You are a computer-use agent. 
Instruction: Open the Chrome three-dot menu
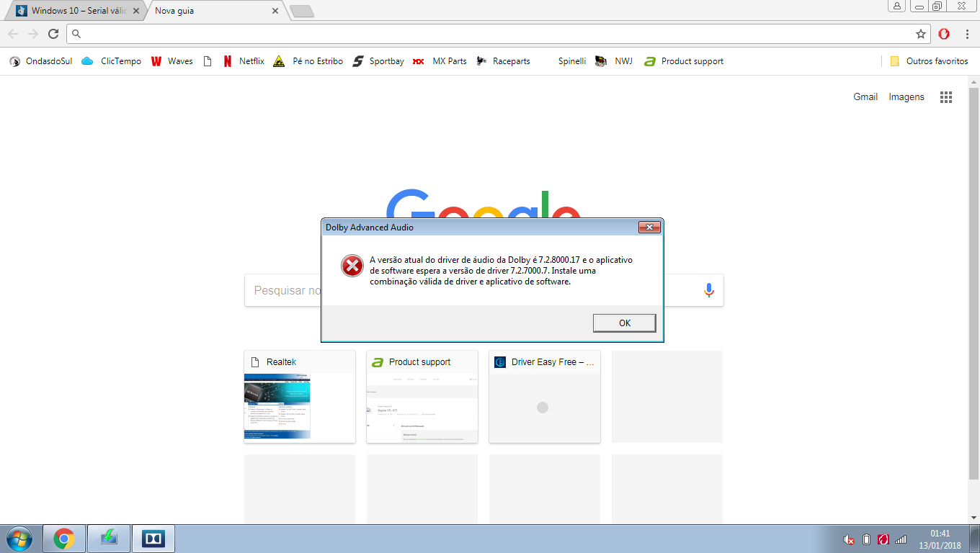pyautogui.click(x=966, y=34)
